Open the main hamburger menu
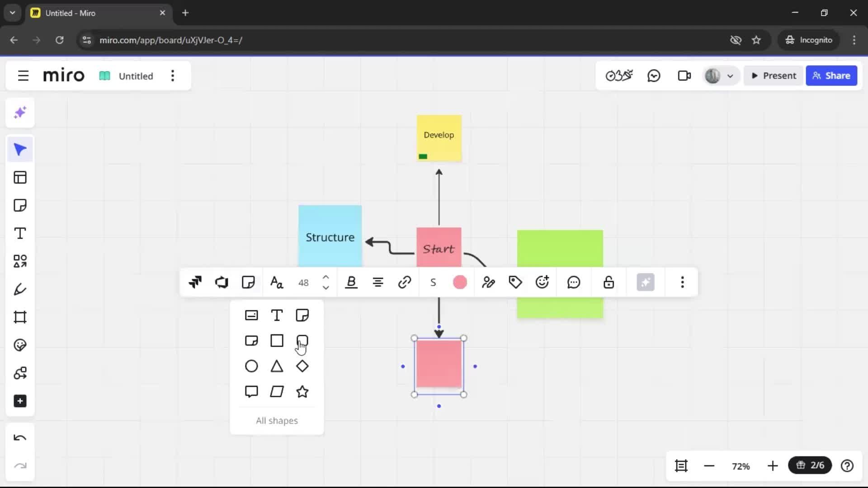 23,76
